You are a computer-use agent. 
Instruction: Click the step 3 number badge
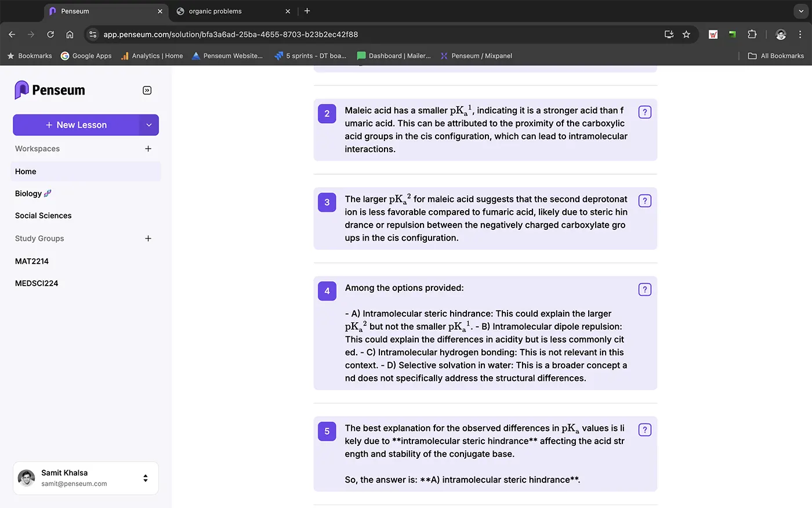327,203
